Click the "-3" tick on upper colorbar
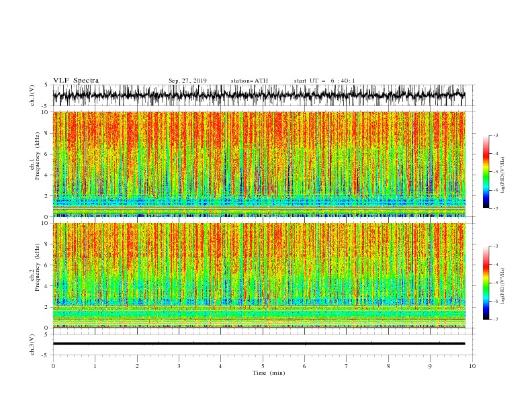Viewport: 532px width, 411px height. click(495, 135)
